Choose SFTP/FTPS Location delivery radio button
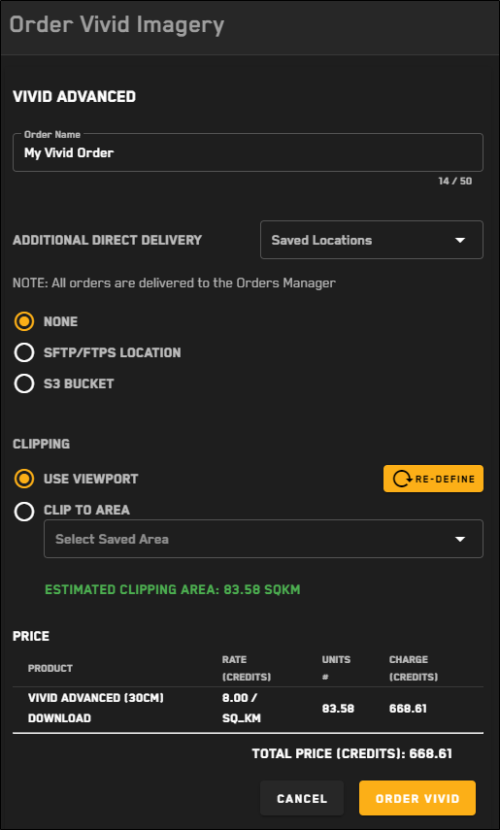Image resolution: width=500 pixels, height=830 pixels. pos(24,353)
